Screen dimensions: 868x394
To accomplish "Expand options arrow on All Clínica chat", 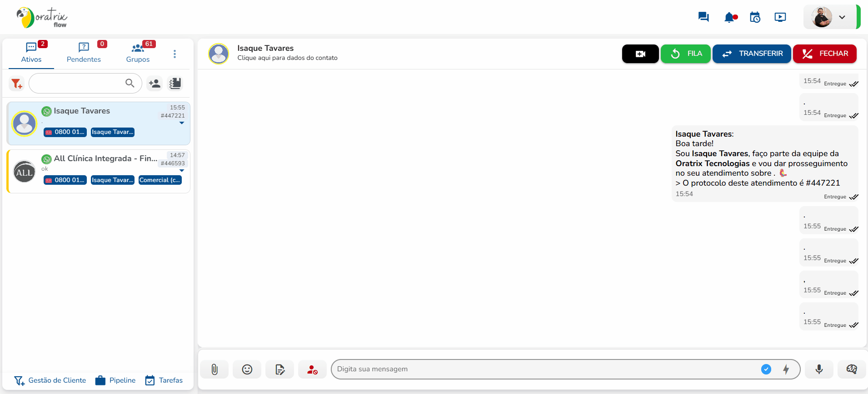I will click(x=182, y=171).
